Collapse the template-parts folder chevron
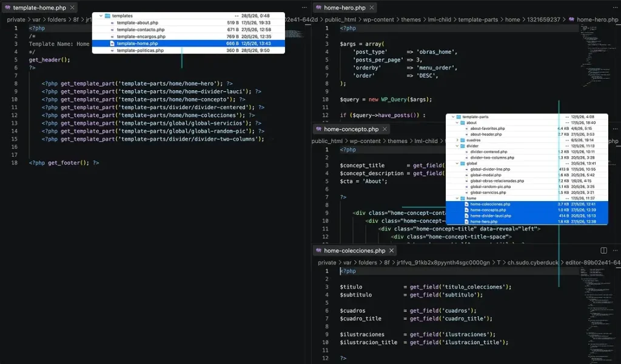The height and width of the screenshot is (364, 621). click(453, 117)
